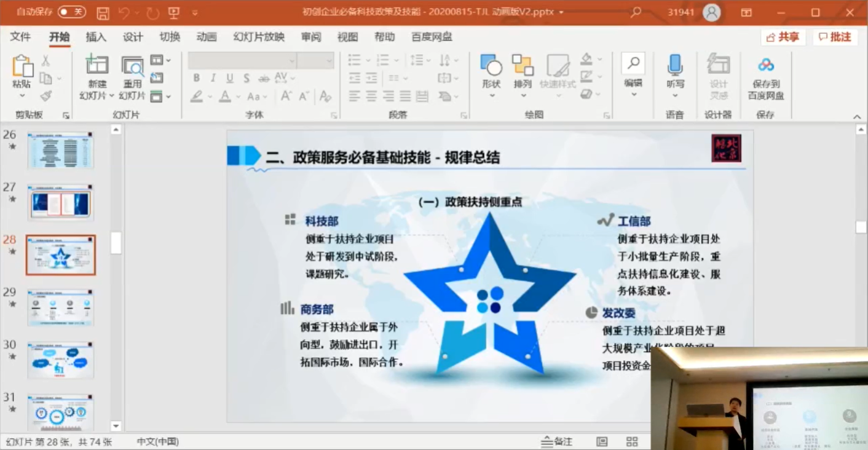Viewport: 868px width, 450px height.
Task: Click the shape fill color bucket
Action: click(x=586, y=60)
